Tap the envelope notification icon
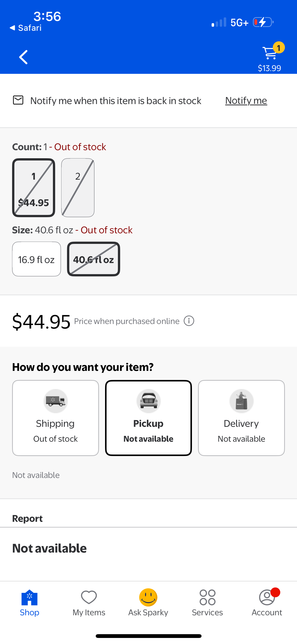Viewport: 297px width, 644px height. click(x=18, y=100)
